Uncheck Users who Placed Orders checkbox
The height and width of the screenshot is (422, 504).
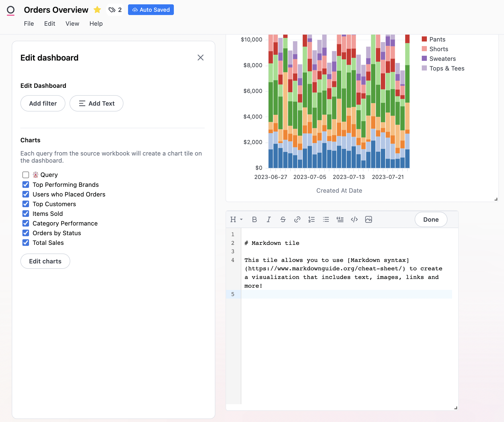point(26,194)
